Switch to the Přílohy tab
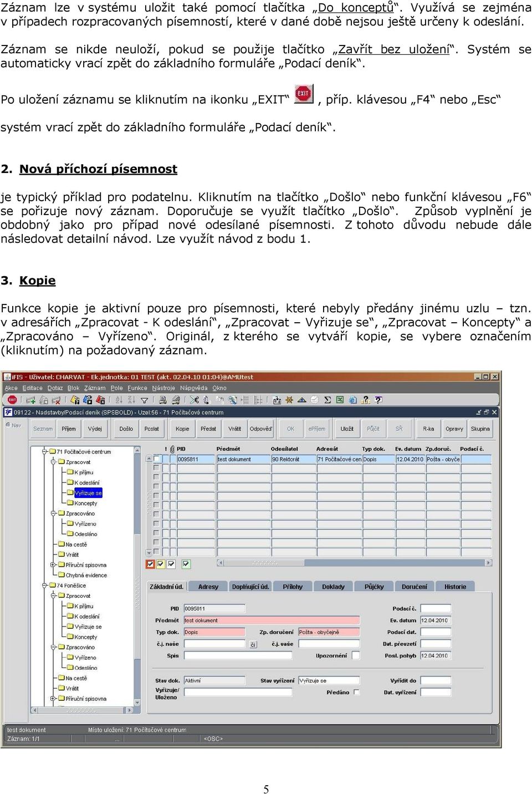The image size is (532, 794). (293, 587)
